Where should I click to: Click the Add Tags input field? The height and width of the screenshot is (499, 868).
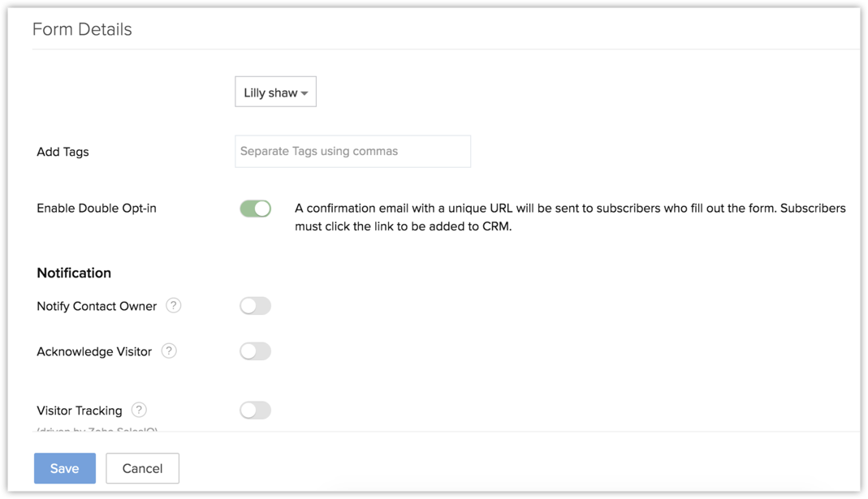click(352, 152)
